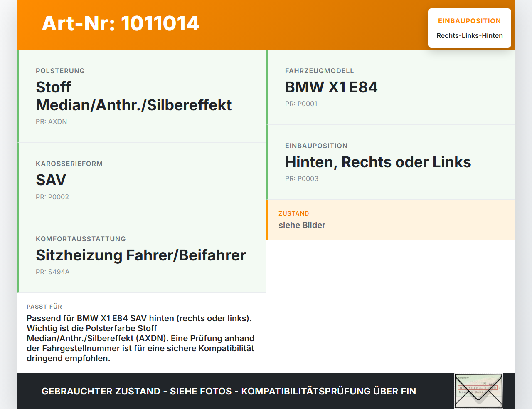Open the BMW X1 E84 model selector
Viewport: 532px width, 409px height.
(x=331, y=87)
